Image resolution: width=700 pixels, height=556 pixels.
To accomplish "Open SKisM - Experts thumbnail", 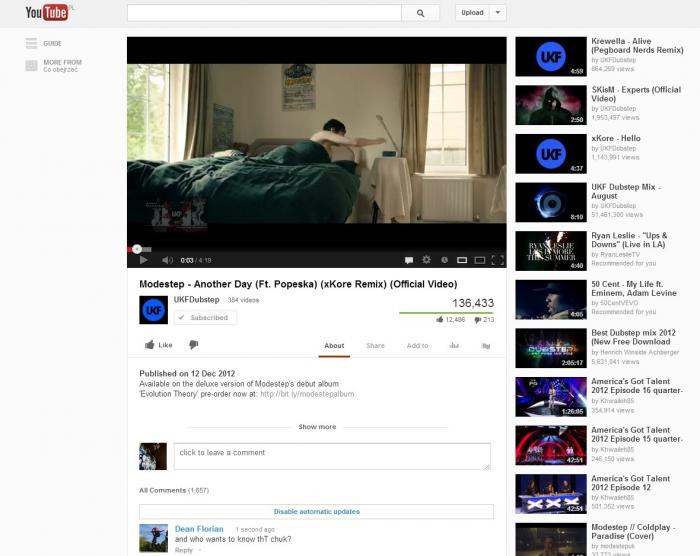I will [x=551, y=105].
